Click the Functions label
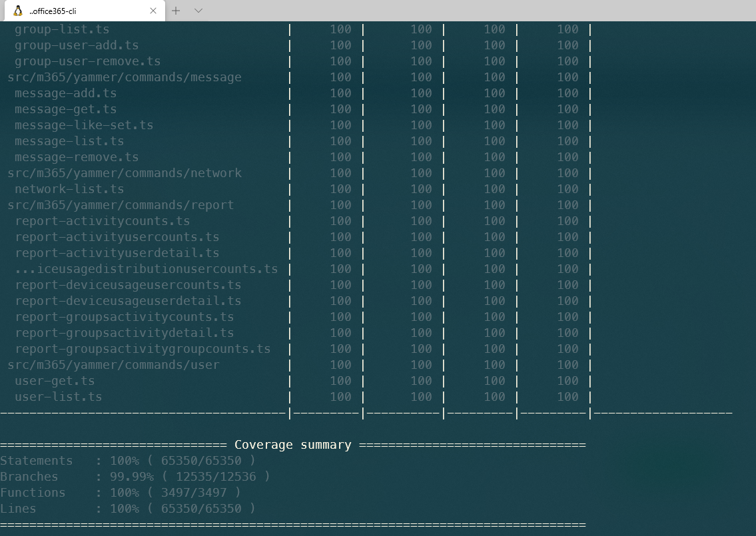Image resolution: width=756 pixels, height=536 pixels. 33,493
